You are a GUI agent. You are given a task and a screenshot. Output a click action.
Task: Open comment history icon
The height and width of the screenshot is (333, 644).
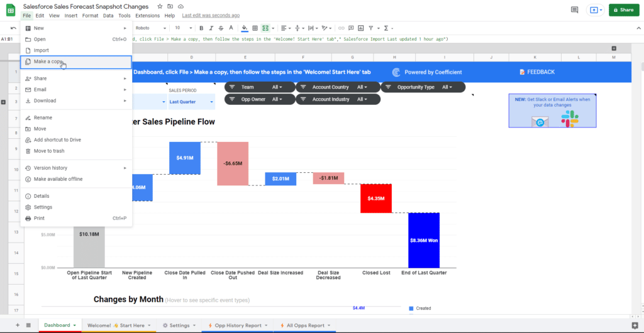575,10
